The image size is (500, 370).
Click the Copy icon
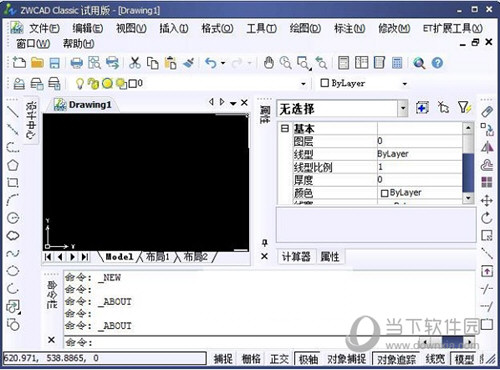point(153,63)
